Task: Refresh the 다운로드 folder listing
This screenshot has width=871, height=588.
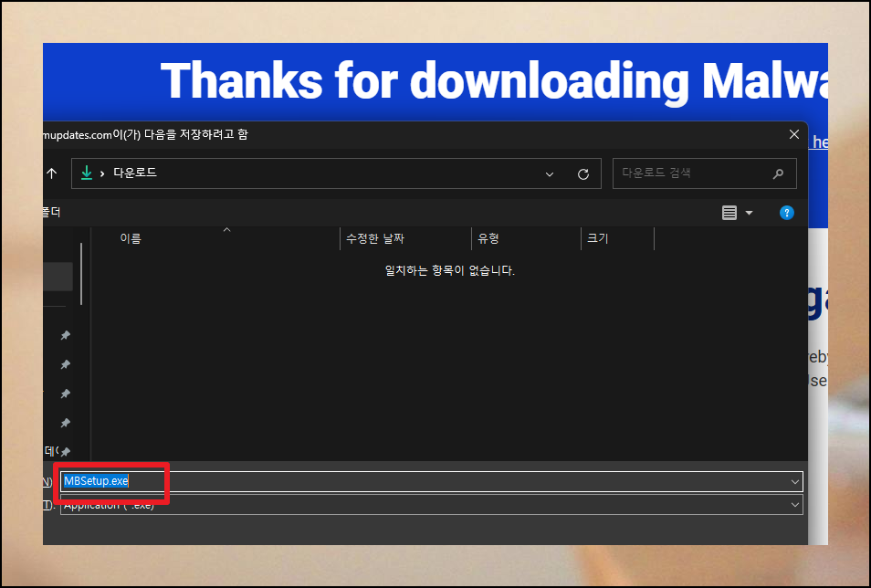Action: (583, 174)
